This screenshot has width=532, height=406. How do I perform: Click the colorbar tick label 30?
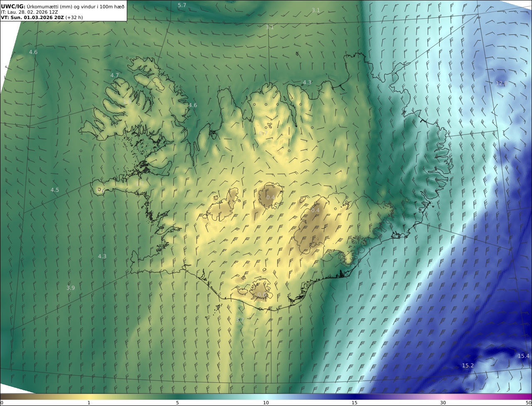click(x=443, y=403)
